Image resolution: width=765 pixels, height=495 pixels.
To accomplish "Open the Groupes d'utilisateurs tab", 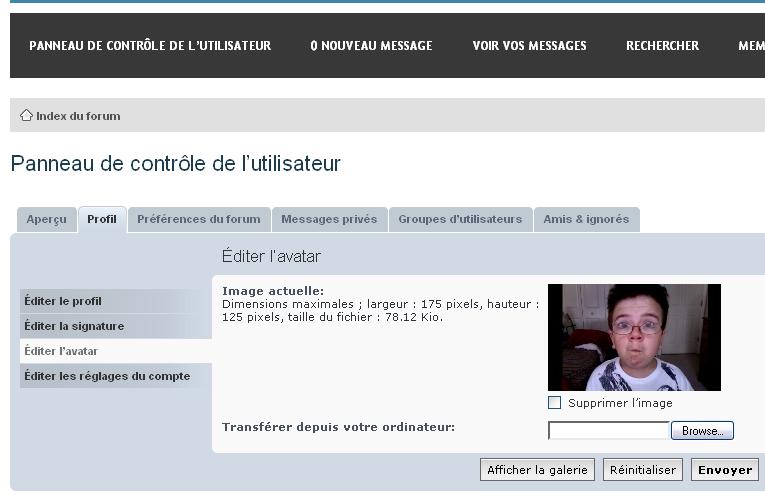I will click(460, 219).
